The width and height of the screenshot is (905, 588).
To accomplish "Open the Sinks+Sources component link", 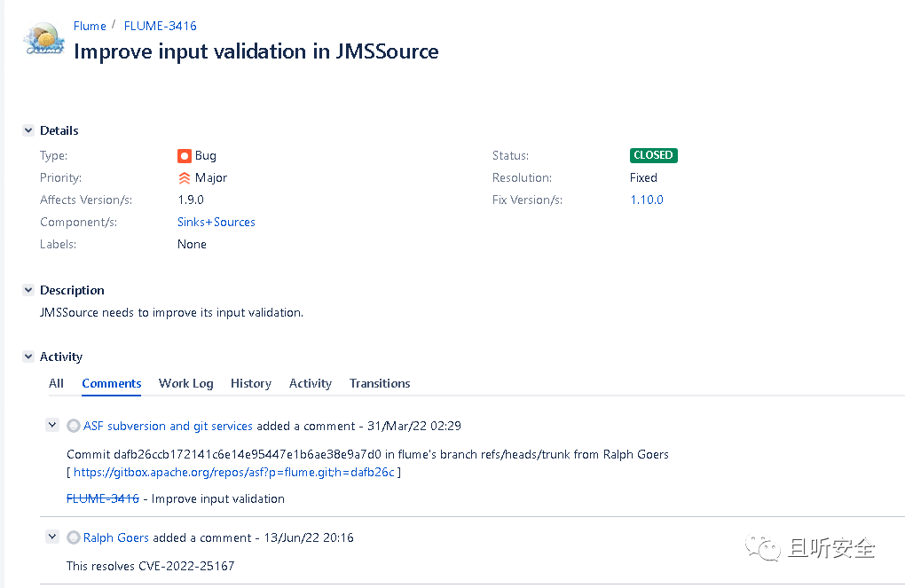I will click(216, 222).
